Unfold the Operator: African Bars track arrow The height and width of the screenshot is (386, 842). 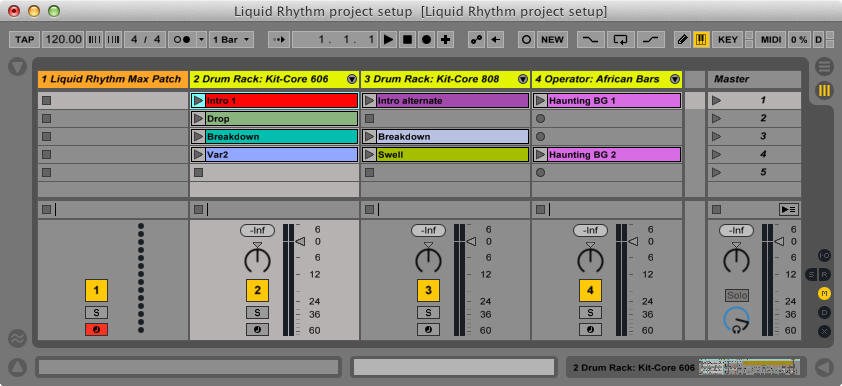pos(676,79)
